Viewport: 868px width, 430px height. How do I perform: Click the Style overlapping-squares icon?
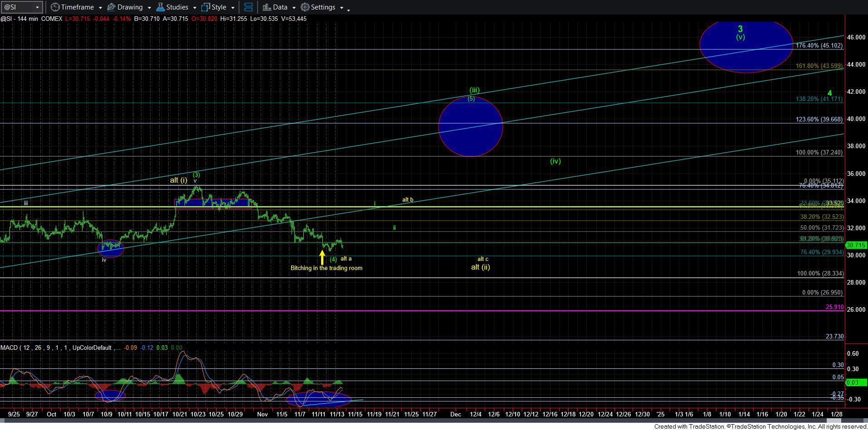coord(205,7)
